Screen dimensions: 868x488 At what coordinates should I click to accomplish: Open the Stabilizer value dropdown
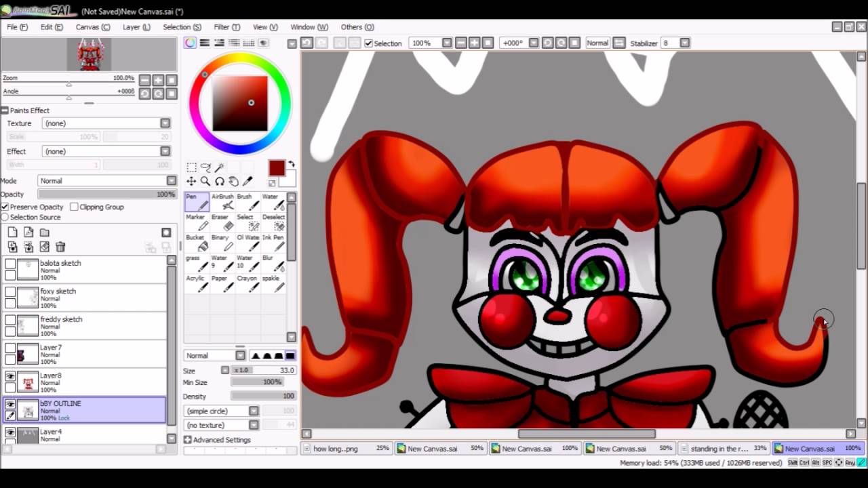pyautogui.click(x=685, y=43)
